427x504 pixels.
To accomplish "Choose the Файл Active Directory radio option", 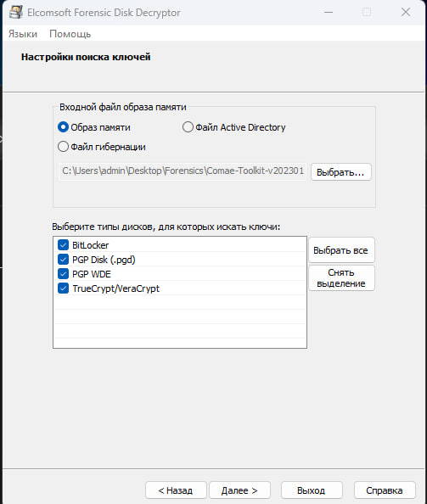I will pyautogui.click(x=188, y=127).
